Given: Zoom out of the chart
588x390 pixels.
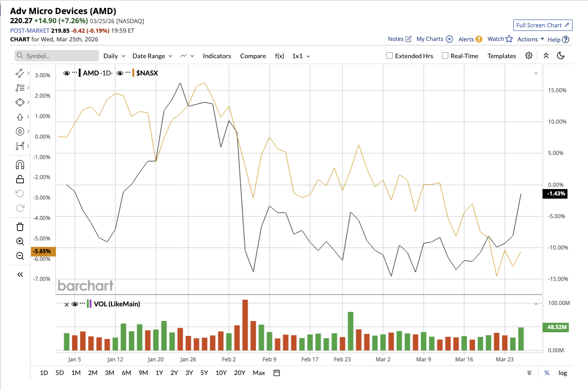Looking at the screenshot, I should coord(20,256).
